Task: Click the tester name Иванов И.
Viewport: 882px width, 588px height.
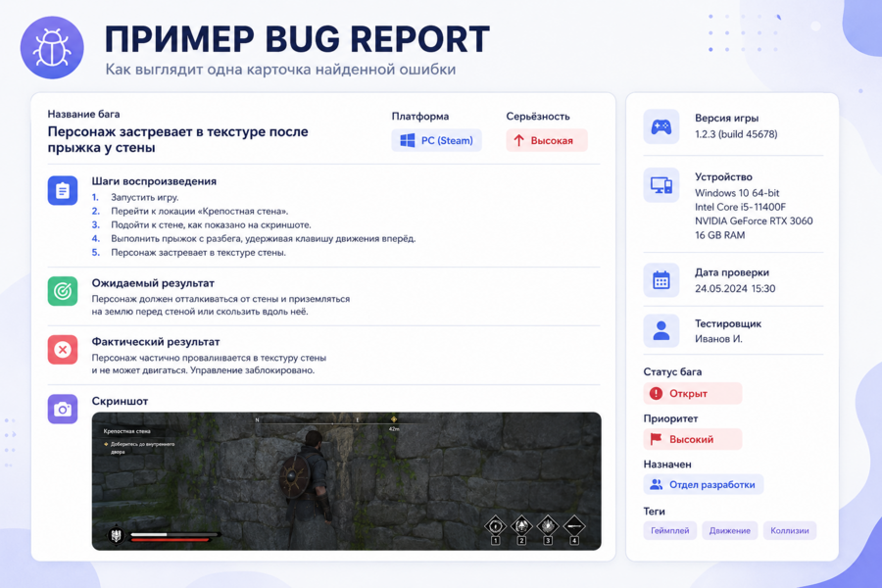Action: [718, 339]
